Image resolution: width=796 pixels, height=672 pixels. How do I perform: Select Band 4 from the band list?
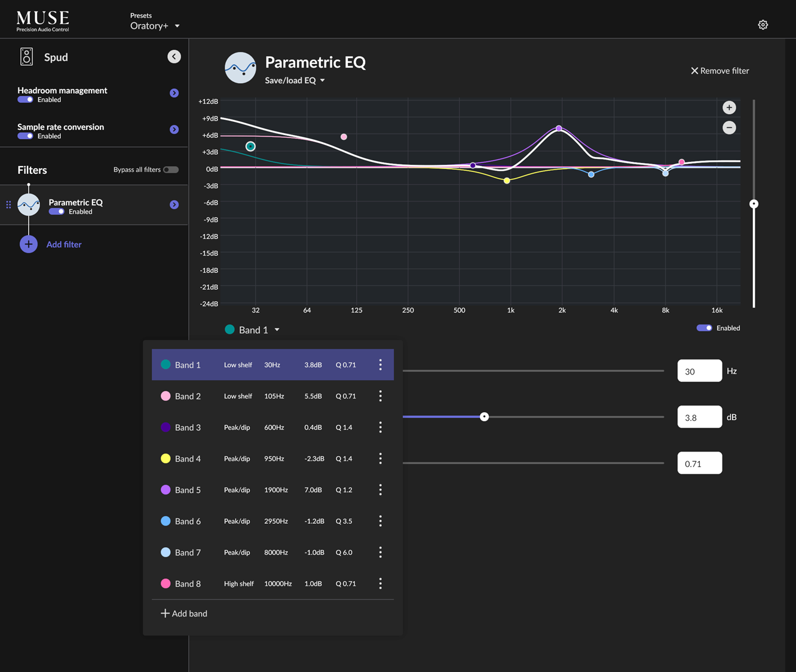tap(188, 459)
